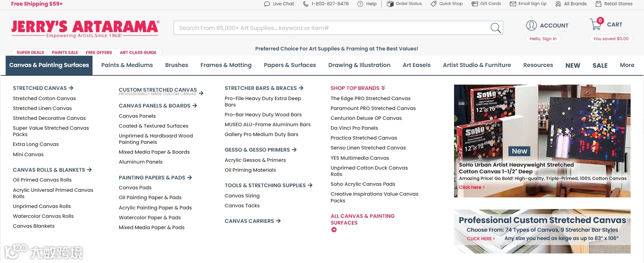Click the red arrow under All Canvas & Painting Surfaces
Viewport: 644px width, 263px height.
coord(334,230)
